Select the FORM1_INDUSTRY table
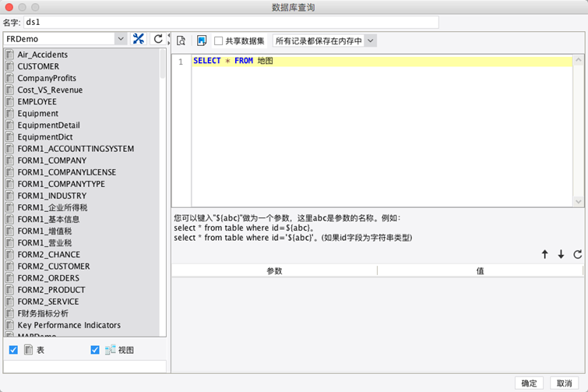The height and width of the screenshot is (392, 588). click(x=52, y=196)
